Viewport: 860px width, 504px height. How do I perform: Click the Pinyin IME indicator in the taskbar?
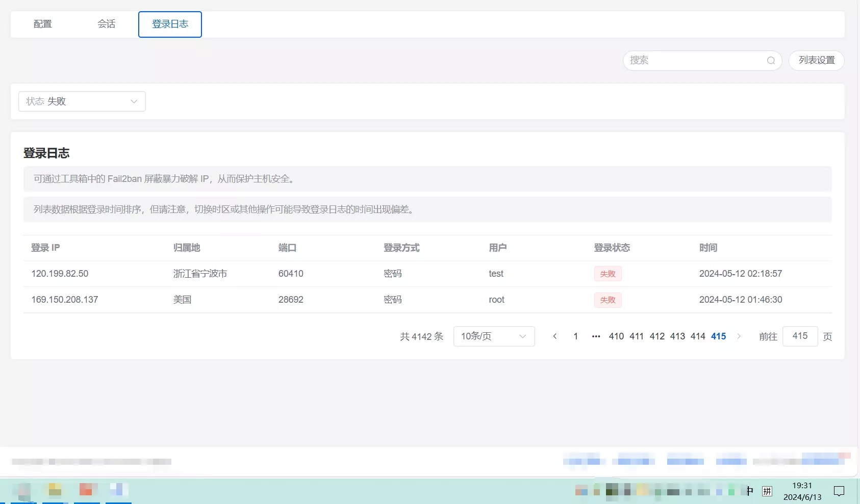[767, 491]
